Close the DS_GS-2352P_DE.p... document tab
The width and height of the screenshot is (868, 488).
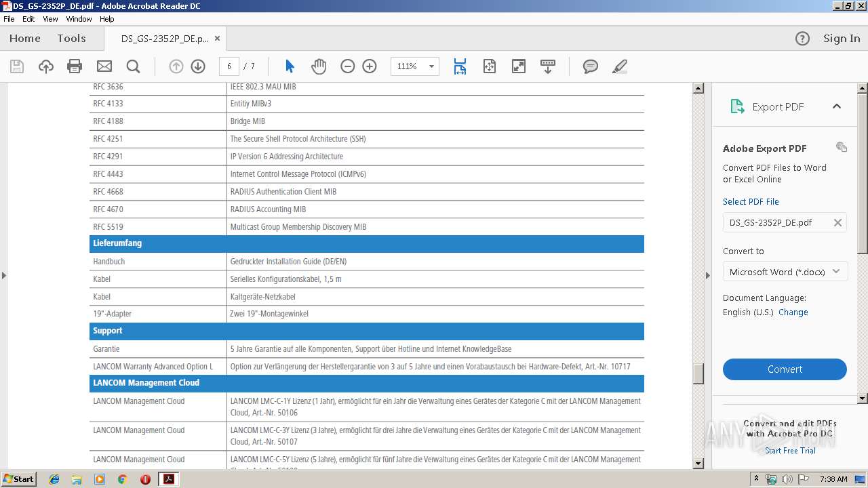217,39
